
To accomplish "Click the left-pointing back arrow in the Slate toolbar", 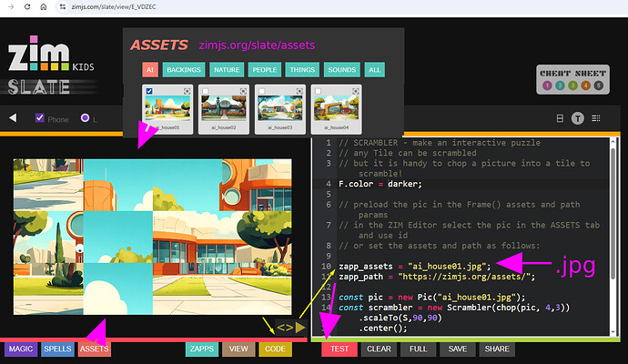I will coord(13,118).
